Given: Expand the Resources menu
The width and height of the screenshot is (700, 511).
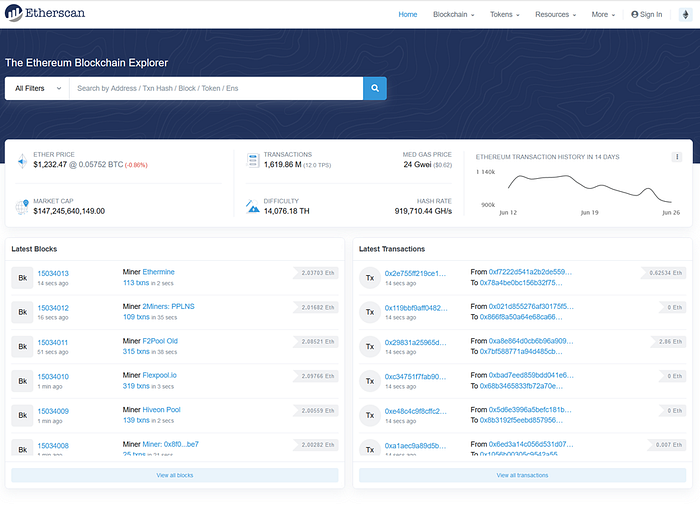Looking at the screenshot, I should [x=555, y=14].
